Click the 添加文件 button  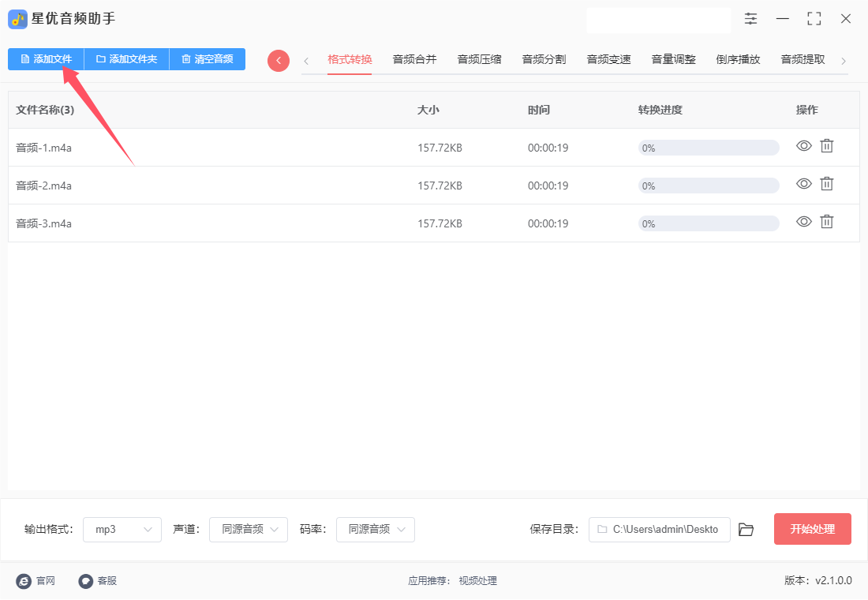[x=46, y=58]
